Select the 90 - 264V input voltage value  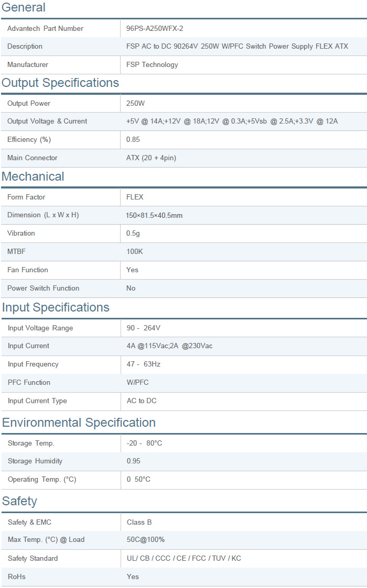pos(143,328)
